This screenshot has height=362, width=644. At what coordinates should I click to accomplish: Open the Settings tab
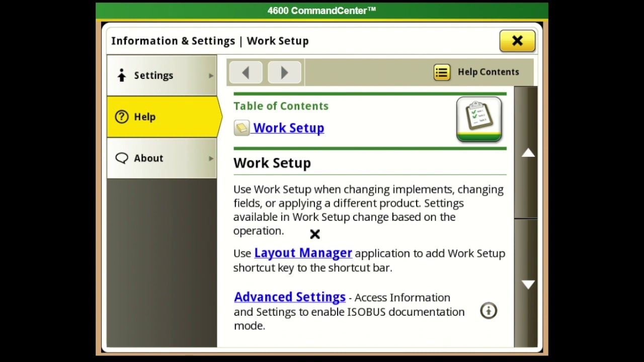162,75
